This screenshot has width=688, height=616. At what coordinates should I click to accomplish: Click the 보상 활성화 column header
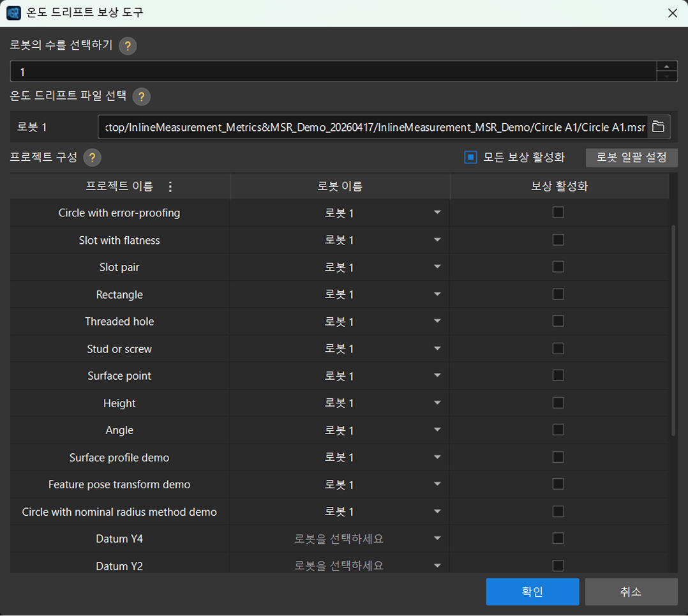(x=560, y=186)
